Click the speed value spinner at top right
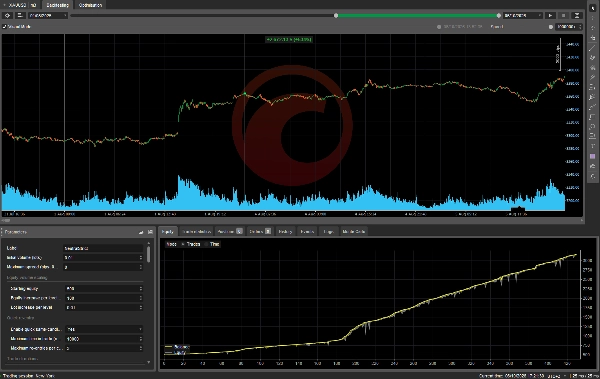600x379 pixels. pos(569,27)
